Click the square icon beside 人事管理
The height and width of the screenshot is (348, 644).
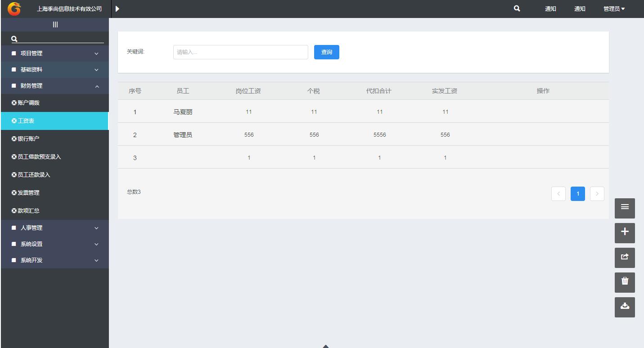click(x=14, y=228)
